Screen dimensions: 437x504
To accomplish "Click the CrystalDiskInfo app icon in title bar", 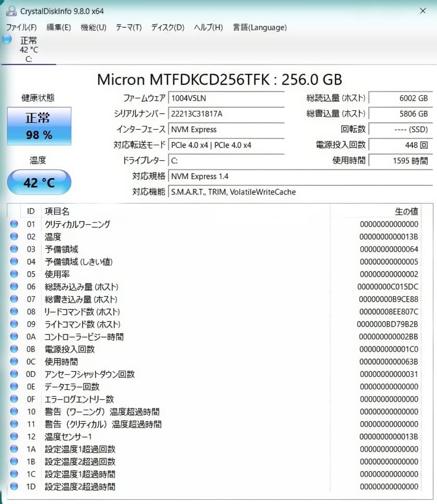I will [11, 11].
